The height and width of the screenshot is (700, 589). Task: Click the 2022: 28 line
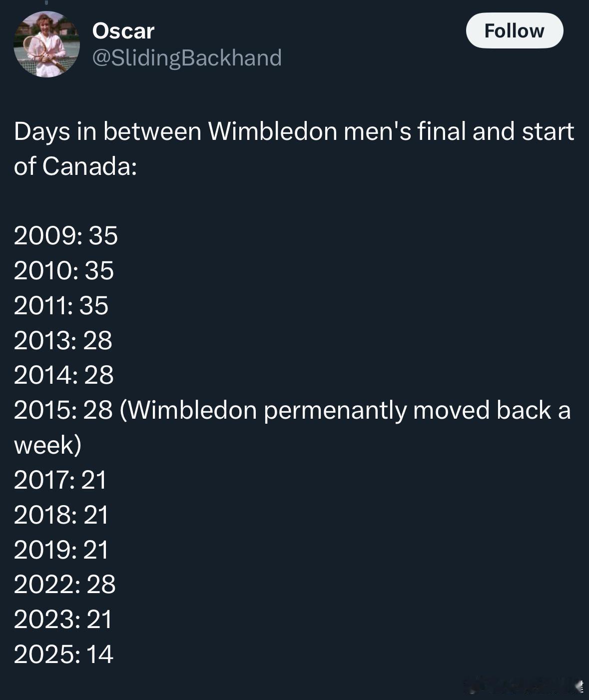[65, 584]
